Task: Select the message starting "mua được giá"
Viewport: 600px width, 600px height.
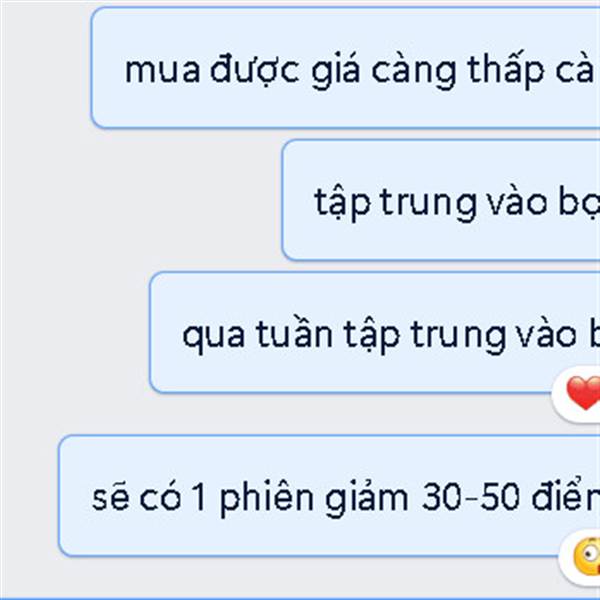Action: tap(345, 68)
